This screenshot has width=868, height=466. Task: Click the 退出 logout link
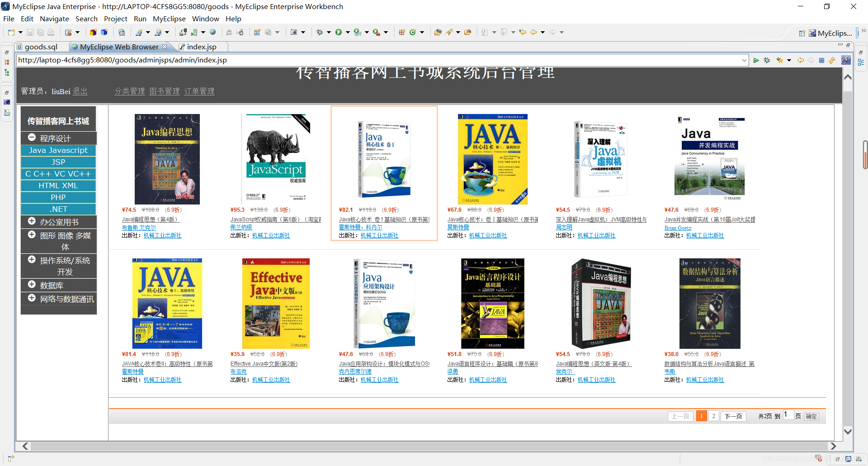[80, 91]
